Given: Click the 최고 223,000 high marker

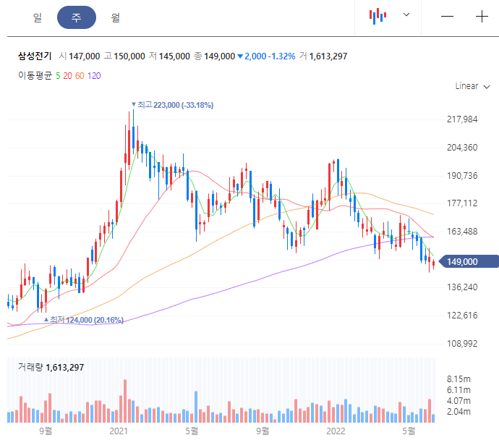Looking at the screenshot, I should pyautogui.click(x=173, y=105).
